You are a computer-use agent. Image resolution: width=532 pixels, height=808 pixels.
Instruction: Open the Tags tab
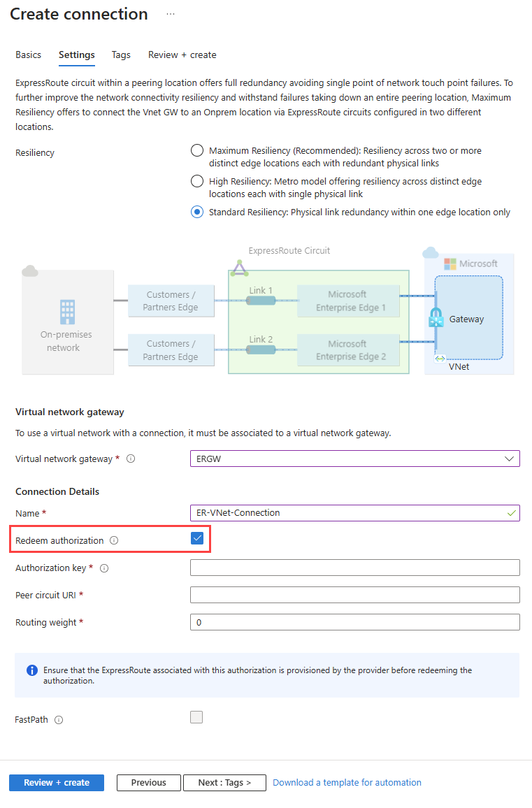click(x=120, y=55)
